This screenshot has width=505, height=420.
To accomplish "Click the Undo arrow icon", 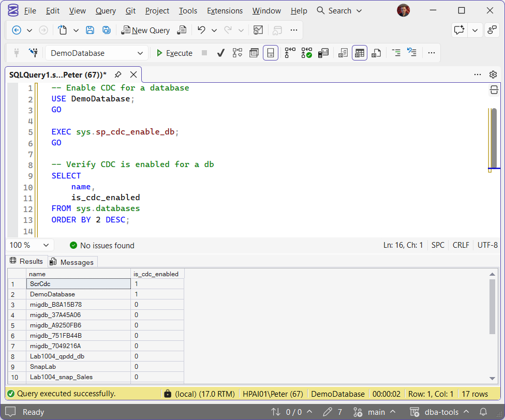I will (x=202, y=30).
